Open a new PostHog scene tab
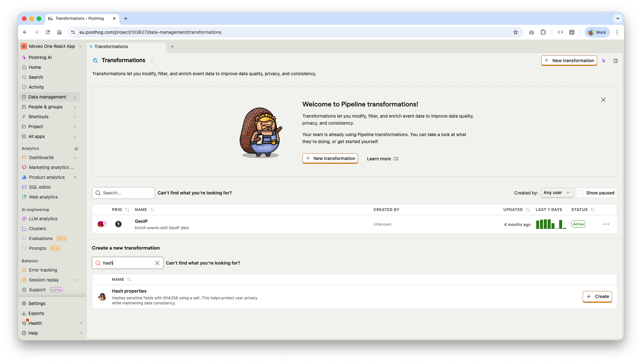Image resolution: width=642 pixels, height=364 pixels. (x=172, y=47)
